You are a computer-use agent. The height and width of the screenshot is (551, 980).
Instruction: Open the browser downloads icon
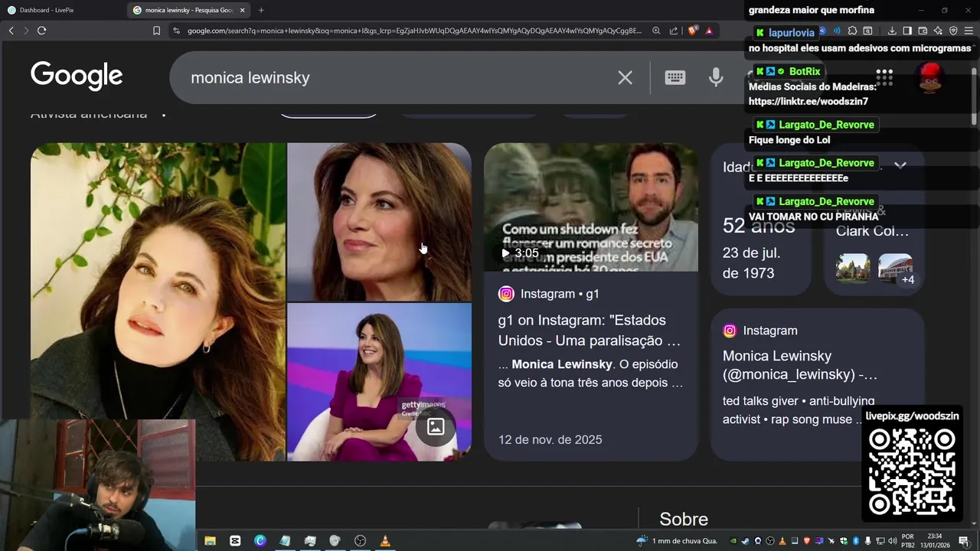(892, 31)
